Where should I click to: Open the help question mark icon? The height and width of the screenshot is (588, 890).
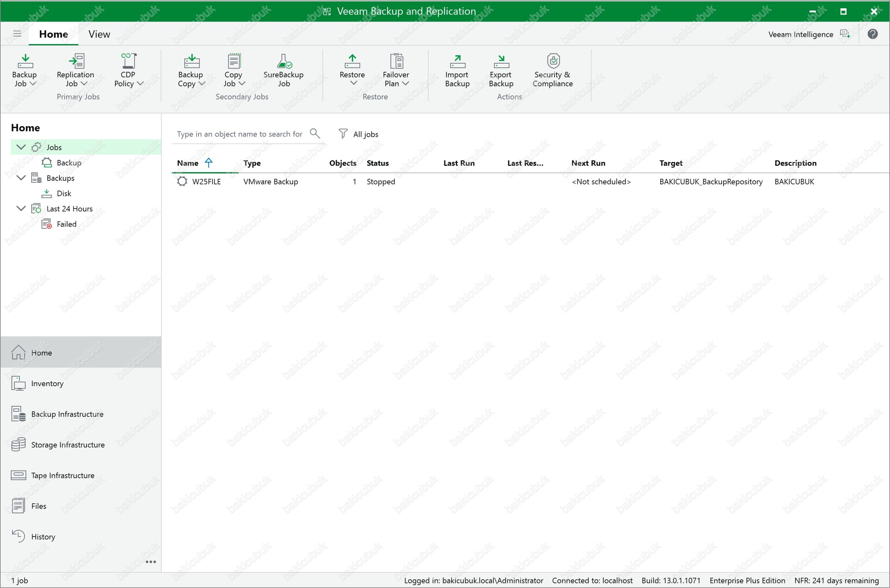click(872, 34)
